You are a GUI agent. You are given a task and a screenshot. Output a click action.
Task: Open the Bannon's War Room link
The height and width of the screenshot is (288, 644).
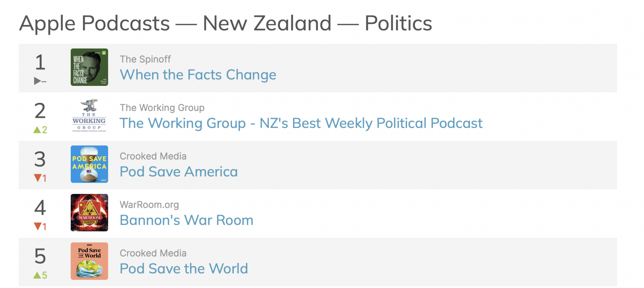click(x=187, y=220)
